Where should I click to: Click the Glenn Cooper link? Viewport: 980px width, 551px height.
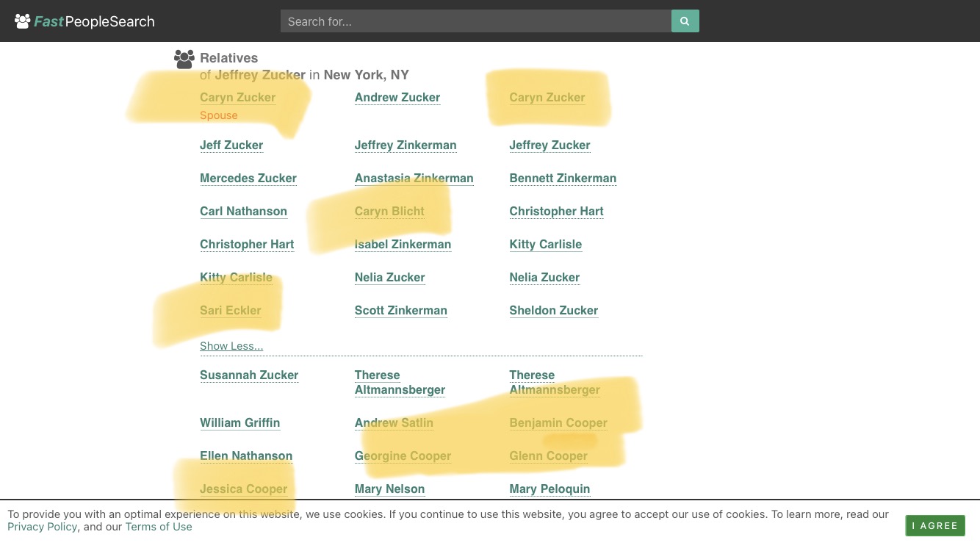[548, 456]
